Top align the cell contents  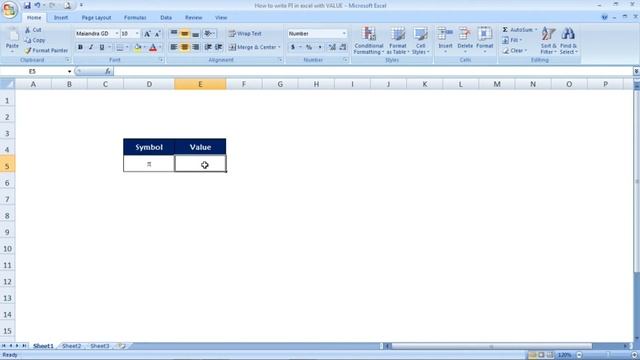pos(174,34)
